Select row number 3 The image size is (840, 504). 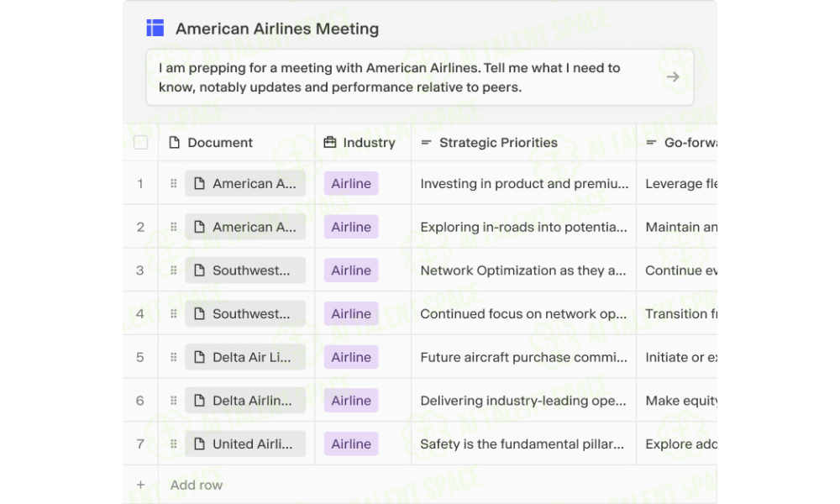point(140,270)
